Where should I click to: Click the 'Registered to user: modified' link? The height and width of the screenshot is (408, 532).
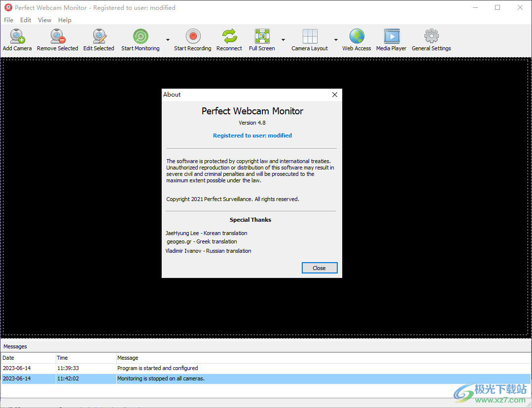coord(252,136)
